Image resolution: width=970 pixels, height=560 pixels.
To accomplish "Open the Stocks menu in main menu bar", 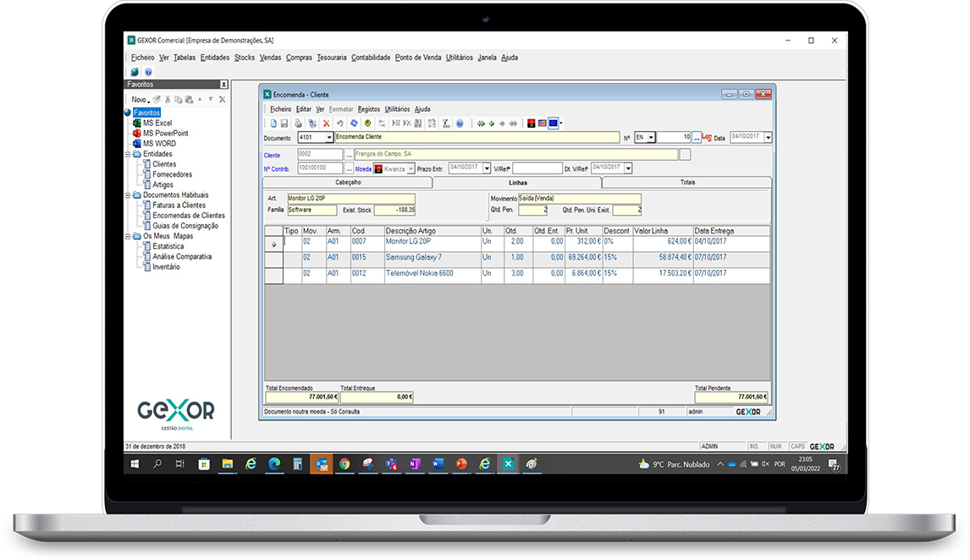I will [x=245, y=58].
